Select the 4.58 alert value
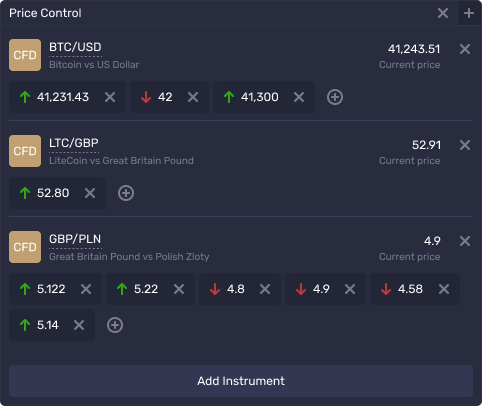 pyautogui.click(x=410, y=289)
